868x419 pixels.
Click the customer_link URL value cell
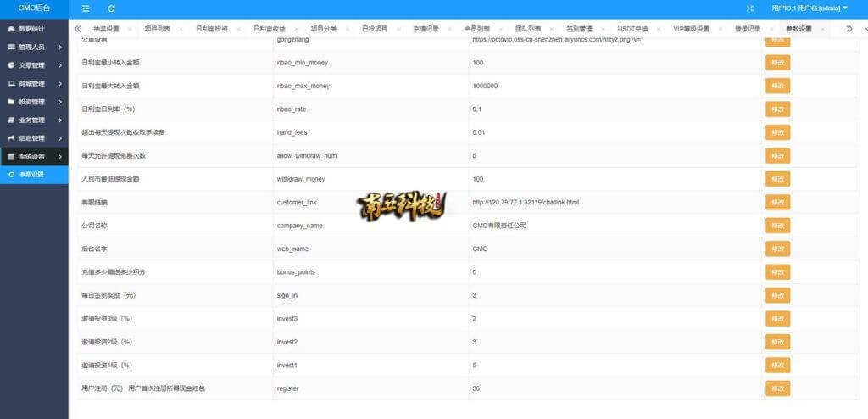[526, 203]
